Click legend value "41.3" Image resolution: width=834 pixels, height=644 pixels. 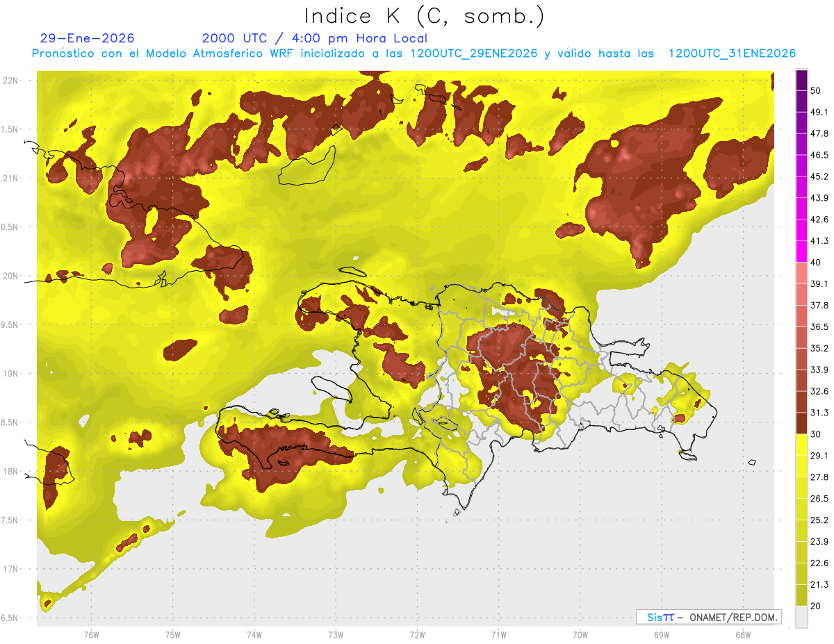point(819,241)
